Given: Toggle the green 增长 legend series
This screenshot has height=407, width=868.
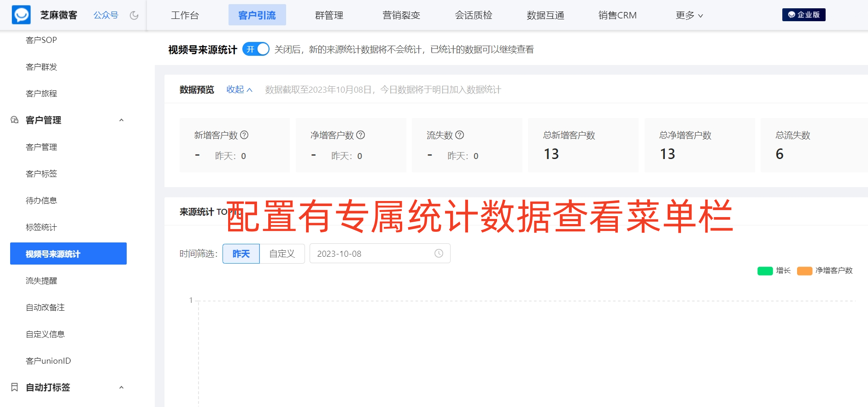Looking at the screenshot, I should (774, 271).
